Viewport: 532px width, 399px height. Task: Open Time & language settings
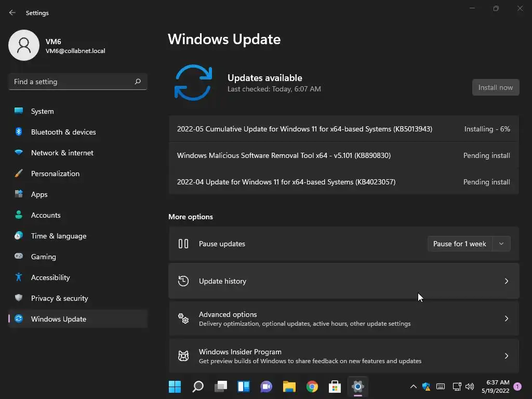(x=78, y=235)
